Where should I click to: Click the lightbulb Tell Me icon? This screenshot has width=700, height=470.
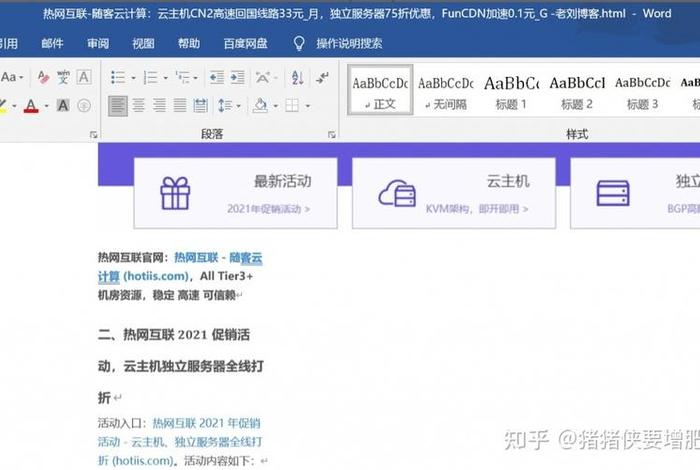299,43
